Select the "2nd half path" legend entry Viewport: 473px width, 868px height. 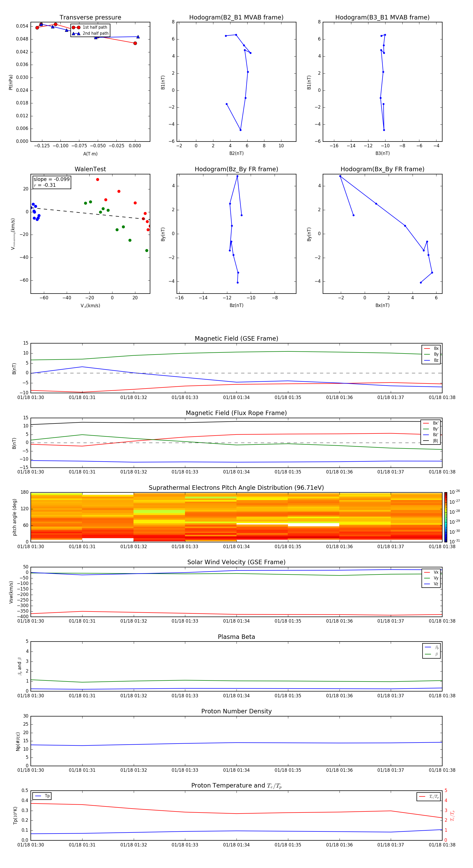point(90,33)
